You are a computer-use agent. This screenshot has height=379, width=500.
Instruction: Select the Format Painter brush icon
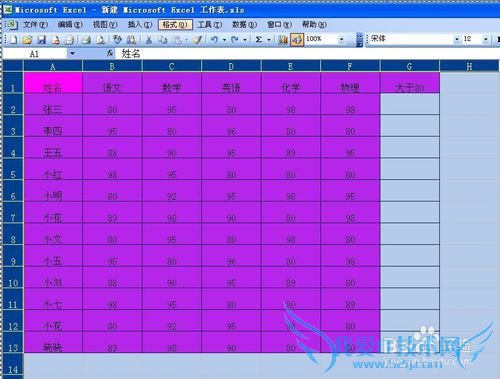pos(198,40)
